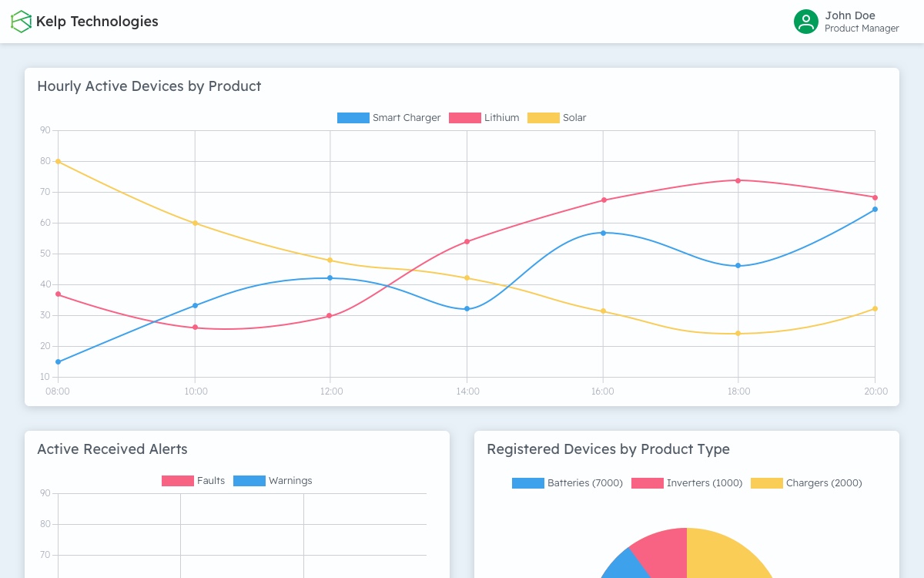Click the Active Received Alerts title
Screen dimensions: 924x578
pyautogui.click(x=112, y=449)
